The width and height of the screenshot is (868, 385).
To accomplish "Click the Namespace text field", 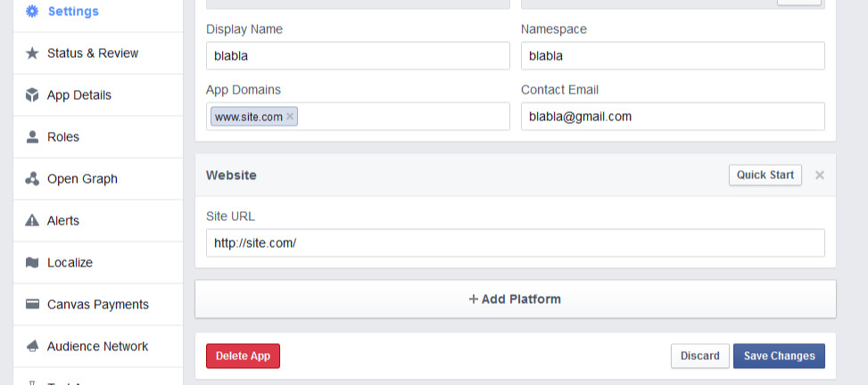I will pyautogui.click(x=673, y=56).
